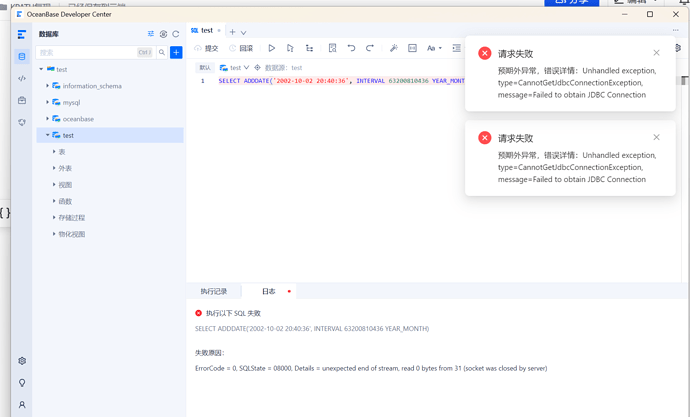Dismiss the first 请求失败 error notification
The image size is (690, 417).
click(656, 53)
